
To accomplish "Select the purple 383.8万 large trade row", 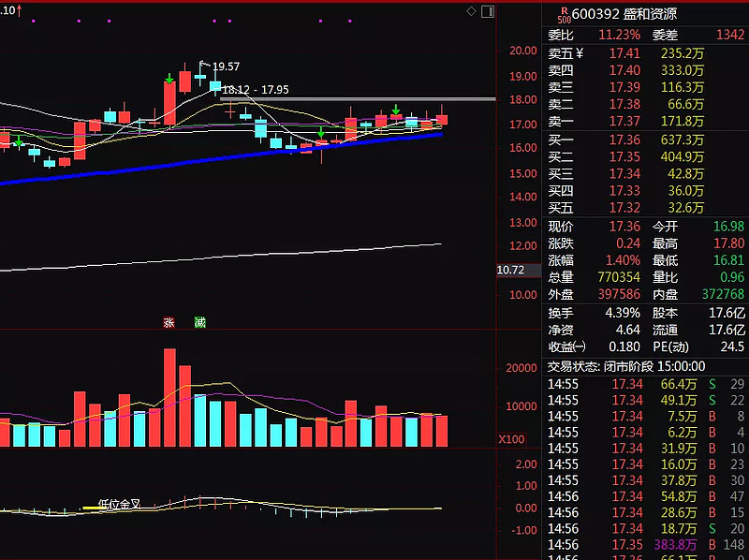I will tap(646, 545).
